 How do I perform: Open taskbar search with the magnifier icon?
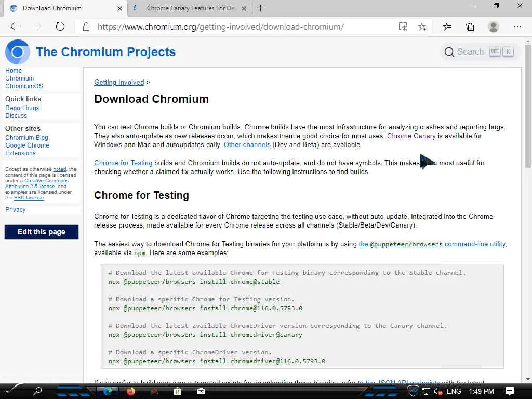[37, 391]
